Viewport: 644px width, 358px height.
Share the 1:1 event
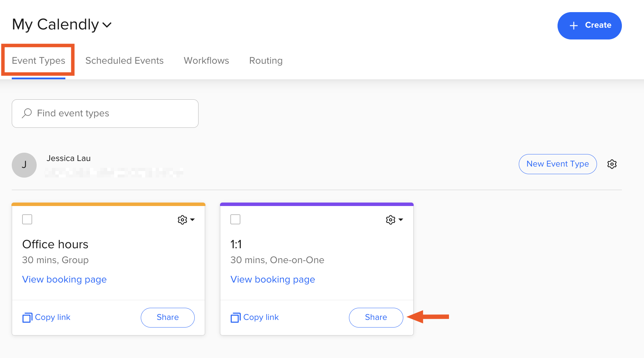(376, 317)
